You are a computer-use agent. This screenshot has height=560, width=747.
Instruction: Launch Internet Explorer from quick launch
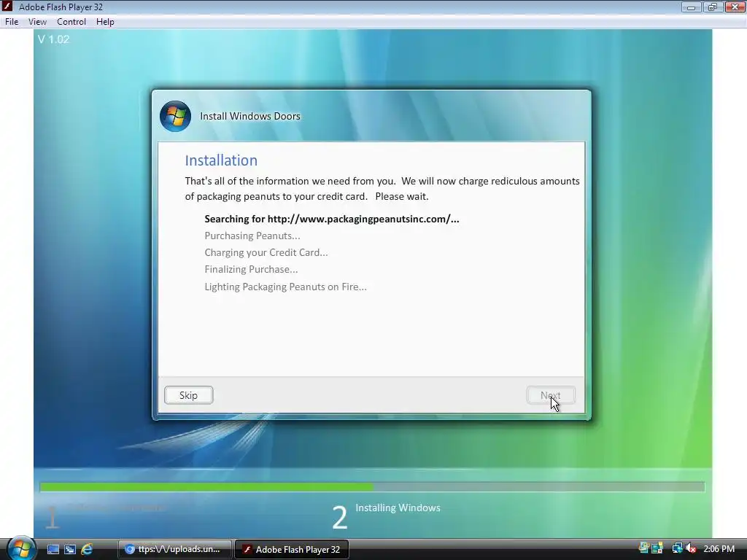[87, 549]
